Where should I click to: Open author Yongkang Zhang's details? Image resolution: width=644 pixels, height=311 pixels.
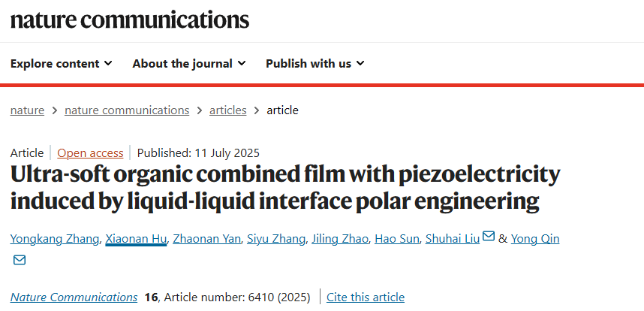click(x=54, y=239)
